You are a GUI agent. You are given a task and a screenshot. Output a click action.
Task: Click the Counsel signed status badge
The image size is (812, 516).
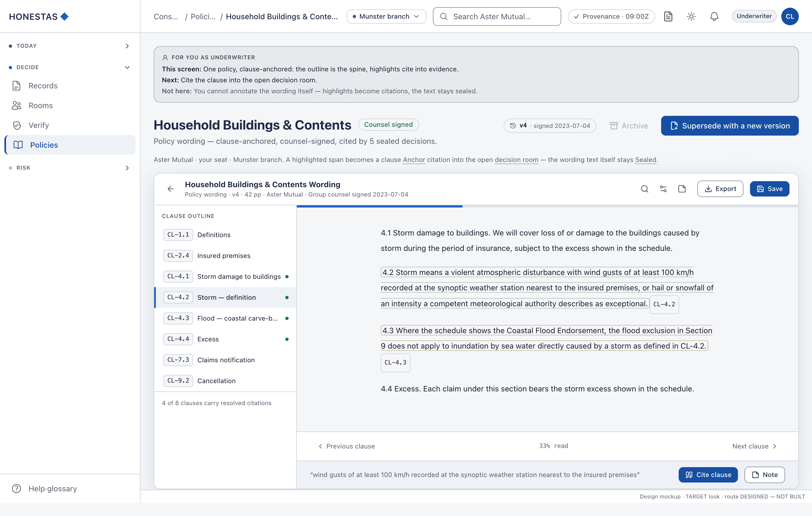point(388,125)
